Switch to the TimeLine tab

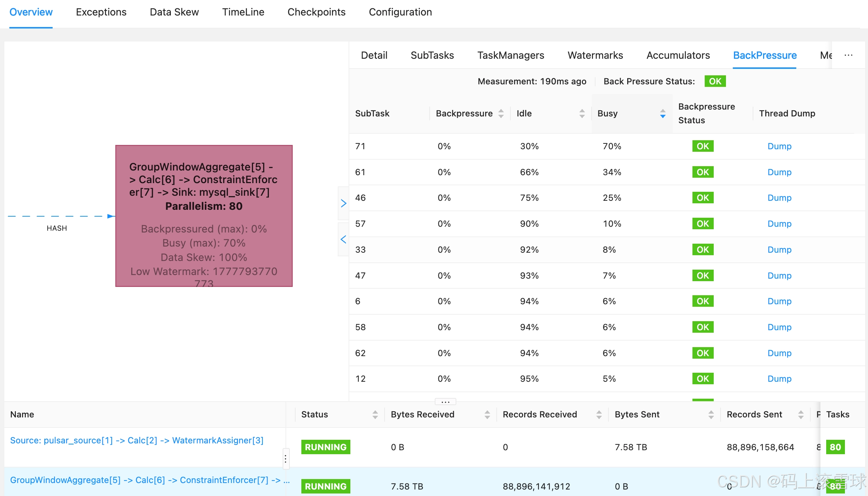click(243, 12)
